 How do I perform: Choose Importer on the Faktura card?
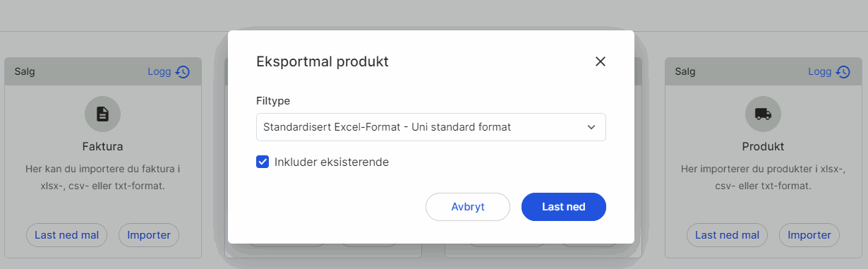pyautogui.click(x=149, y=235)
